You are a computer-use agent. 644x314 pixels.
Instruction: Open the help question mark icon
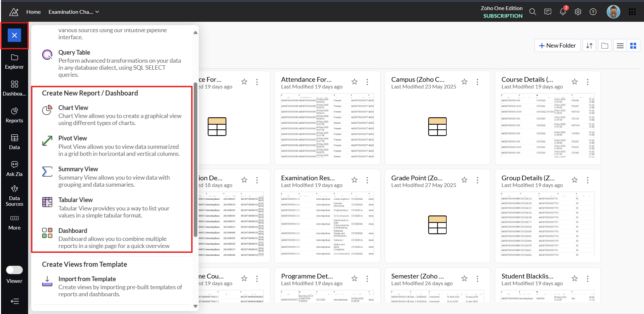593,12
